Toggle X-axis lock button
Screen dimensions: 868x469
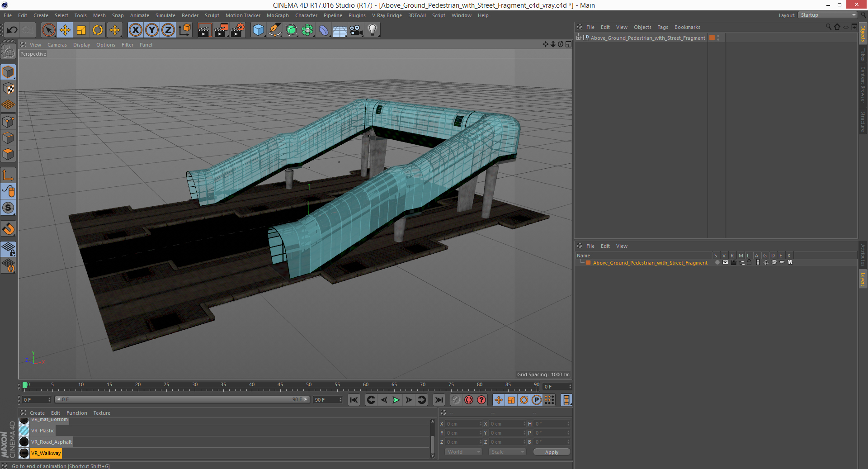coord(135,30)
